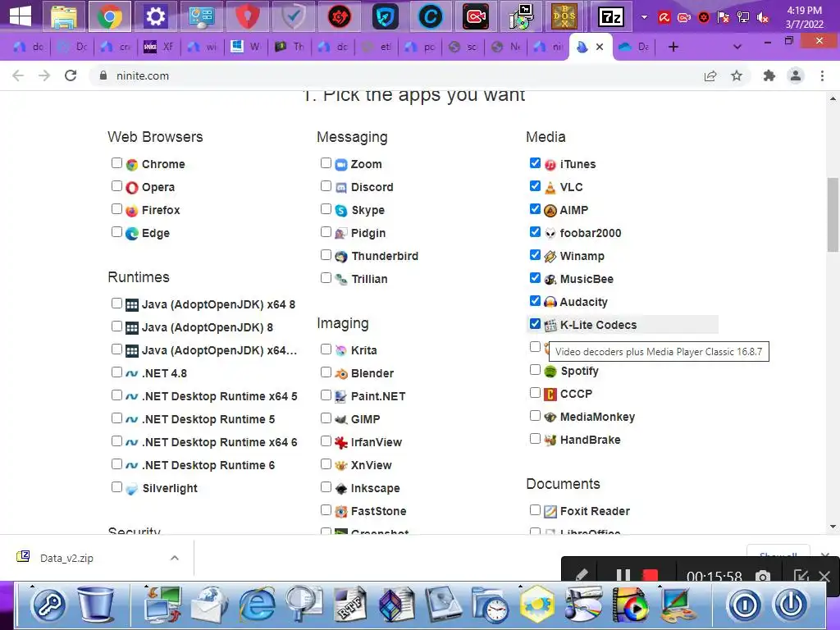Bookmark this page with the star icon
This screenshot has height=630, width=840.
click(737, 76)
